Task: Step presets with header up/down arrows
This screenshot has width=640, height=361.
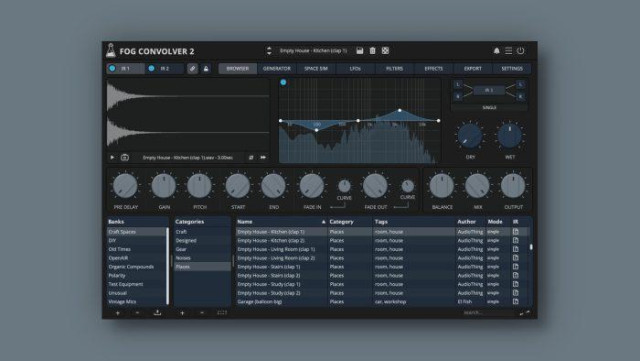Action: pyautogui.click(x=269, y=51)
